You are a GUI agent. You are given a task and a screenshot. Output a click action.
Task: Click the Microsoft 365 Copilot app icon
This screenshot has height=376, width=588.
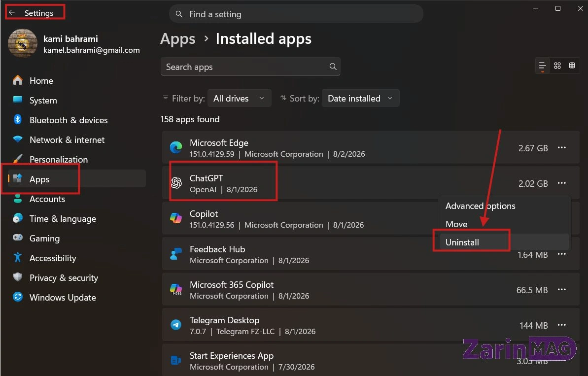click(x=176, y=289)
